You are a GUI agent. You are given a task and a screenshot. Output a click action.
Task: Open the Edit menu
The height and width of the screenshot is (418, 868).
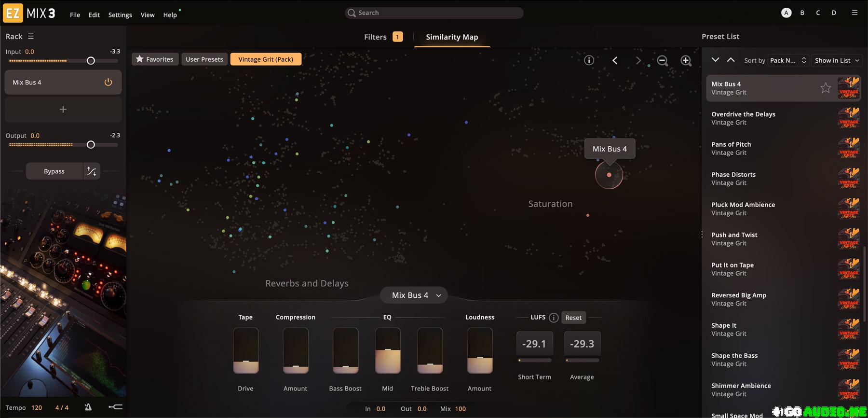click(x=94, y=14)
